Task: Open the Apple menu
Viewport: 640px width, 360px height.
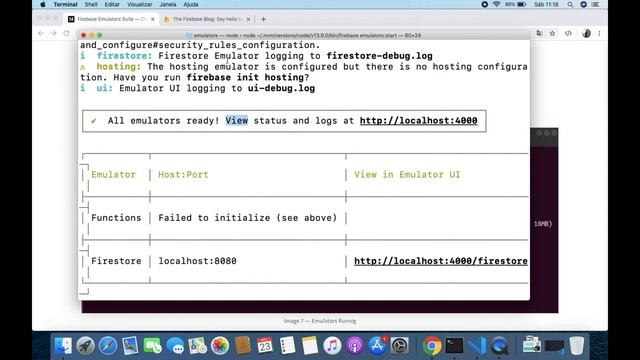Action: point(43,4)
